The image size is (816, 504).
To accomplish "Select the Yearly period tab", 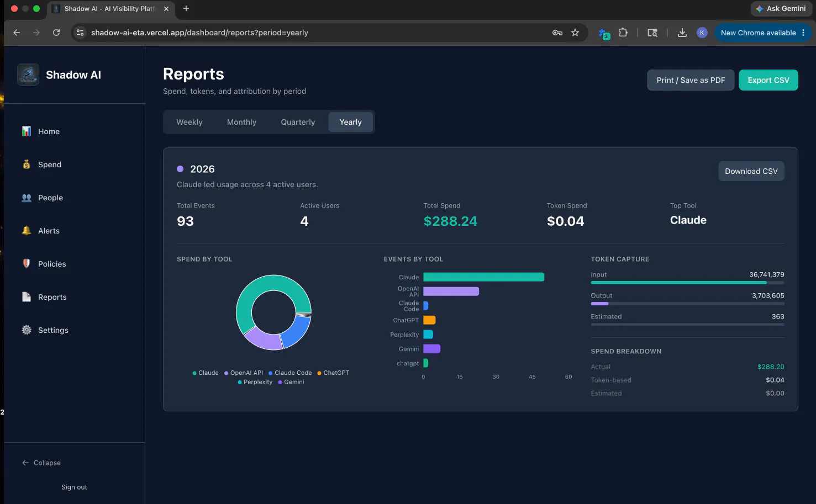I will pos(351,122).
